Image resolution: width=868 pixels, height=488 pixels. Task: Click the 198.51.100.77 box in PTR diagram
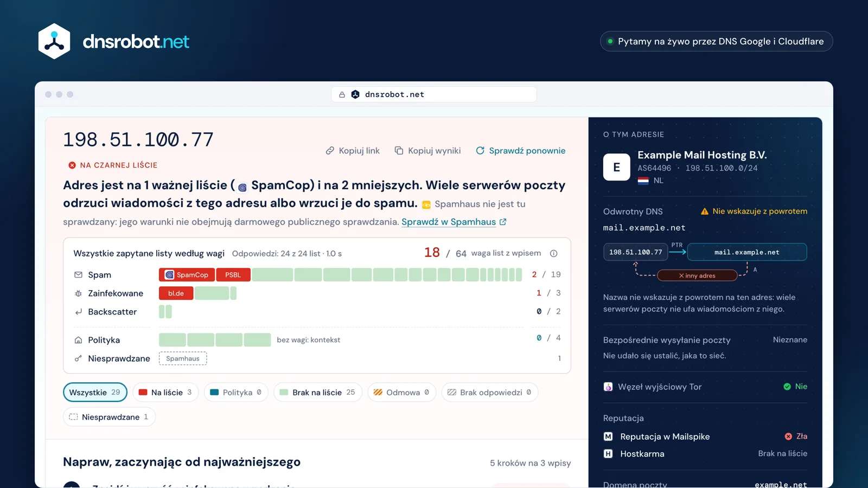(636, 252)
